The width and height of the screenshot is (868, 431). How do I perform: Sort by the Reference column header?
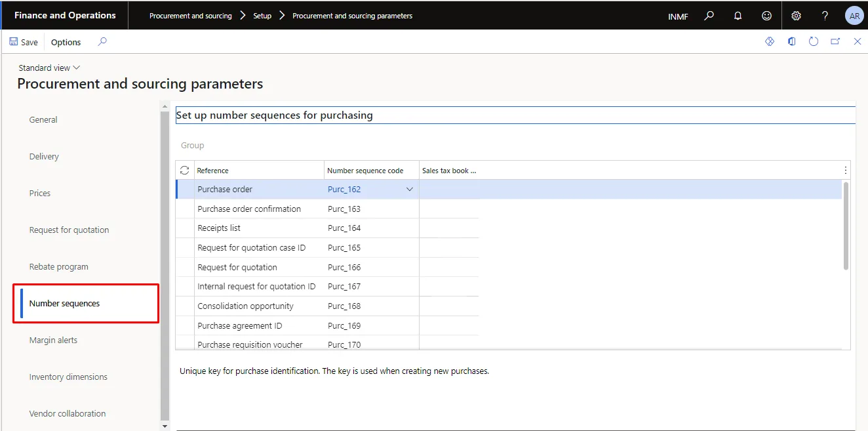click(x=259, y=170)
